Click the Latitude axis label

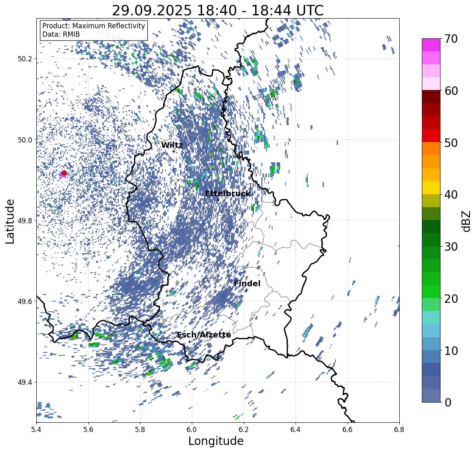(x=10, y=221)
